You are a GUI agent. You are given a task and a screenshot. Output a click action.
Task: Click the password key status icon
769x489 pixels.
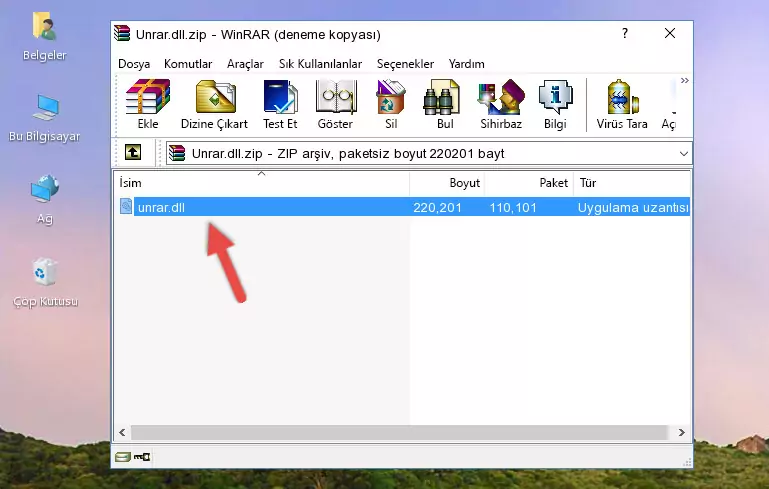click(x=142, y=457)
